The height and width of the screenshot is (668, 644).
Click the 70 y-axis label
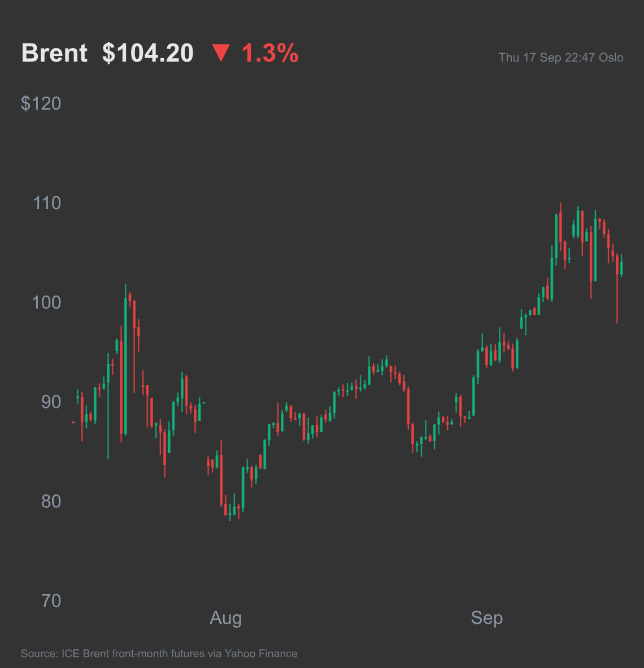[51, 601]
